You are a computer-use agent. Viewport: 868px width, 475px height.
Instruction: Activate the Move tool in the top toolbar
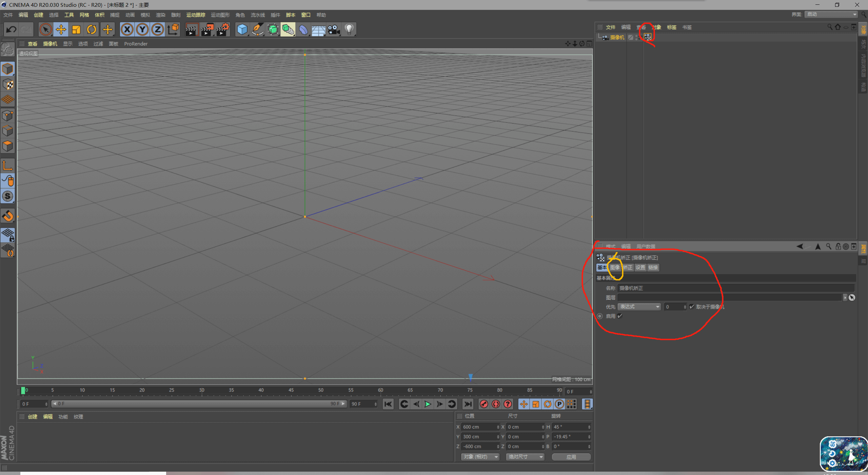pyautogui.click(x=61, y=30)
